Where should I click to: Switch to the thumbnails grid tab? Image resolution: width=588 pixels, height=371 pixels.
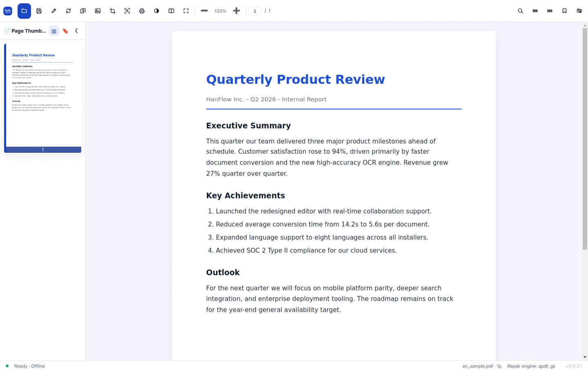coord(54,31)
